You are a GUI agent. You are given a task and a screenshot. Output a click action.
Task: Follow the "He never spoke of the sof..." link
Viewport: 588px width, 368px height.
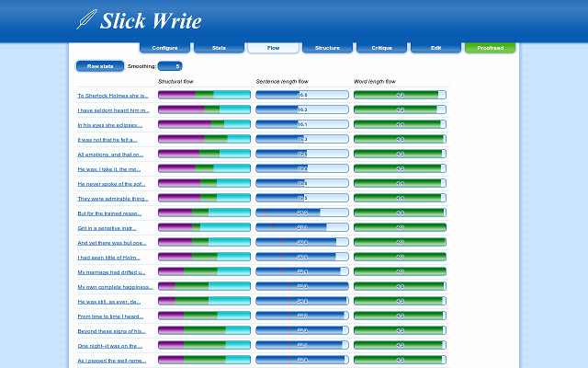pos(111,184)
